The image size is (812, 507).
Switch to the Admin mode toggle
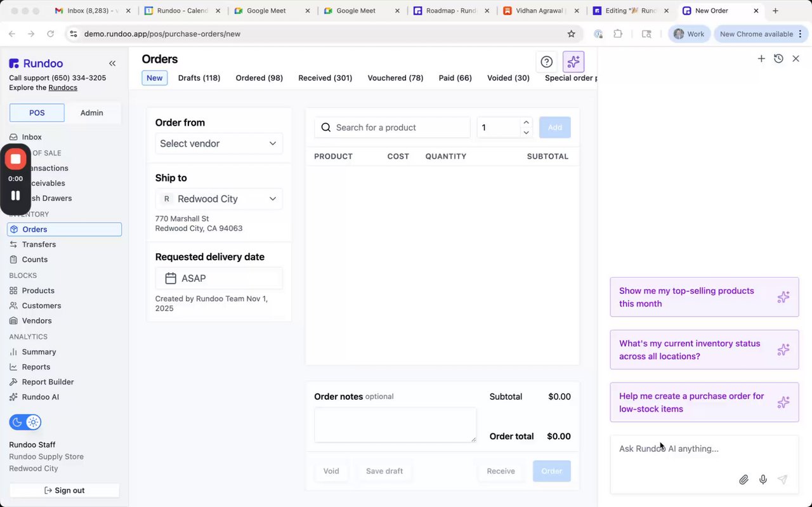(91, 113)
